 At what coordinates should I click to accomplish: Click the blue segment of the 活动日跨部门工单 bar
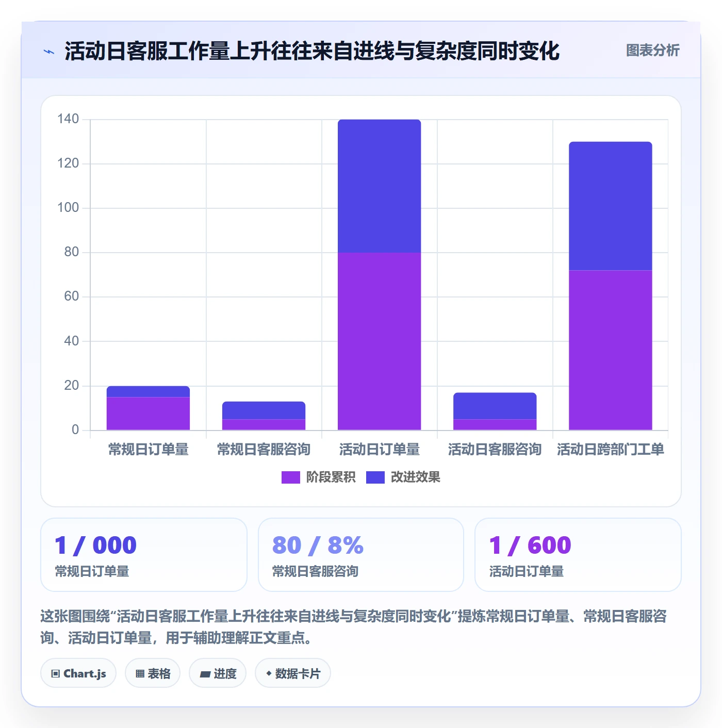pos(611,206)
